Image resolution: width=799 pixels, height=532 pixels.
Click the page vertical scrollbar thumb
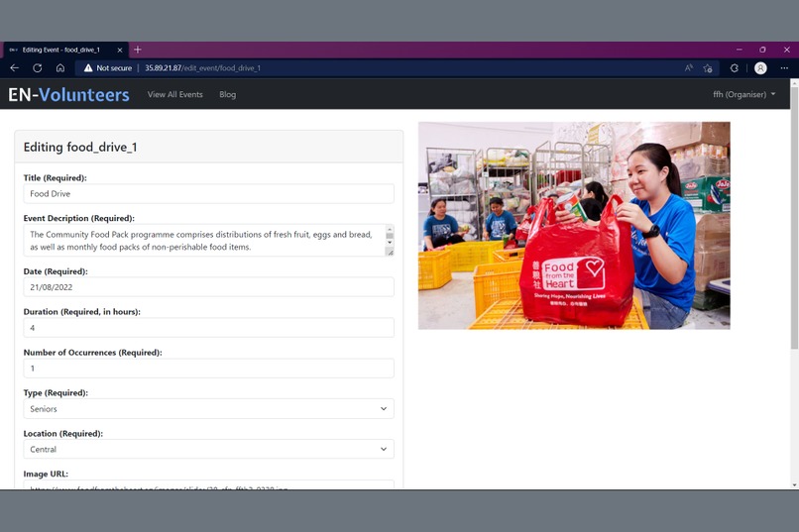click(x=794, y=216)
